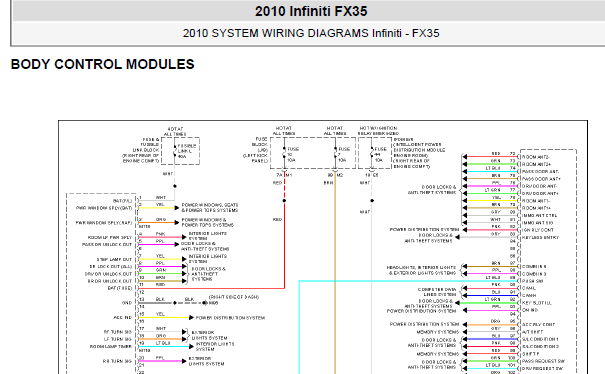Click the 'KEY SLOT ILL' terminal label
The height and width of the screenshot is (374, 605).
(x=537, y=303)
